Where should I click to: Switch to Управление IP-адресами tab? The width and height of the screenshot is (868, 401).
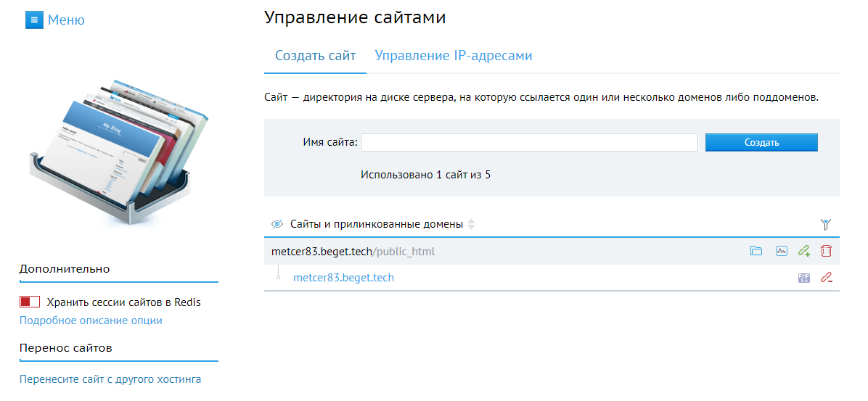click(x=454, y=56)
